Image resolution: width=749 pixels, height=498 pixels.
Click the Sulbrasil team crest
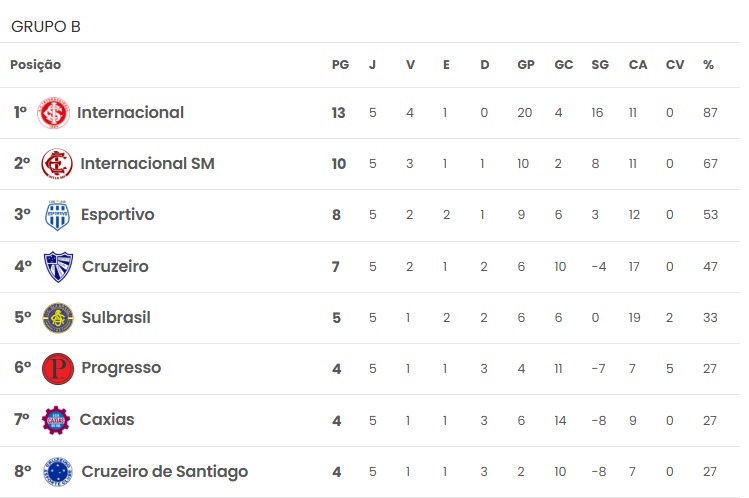(58, 318)
